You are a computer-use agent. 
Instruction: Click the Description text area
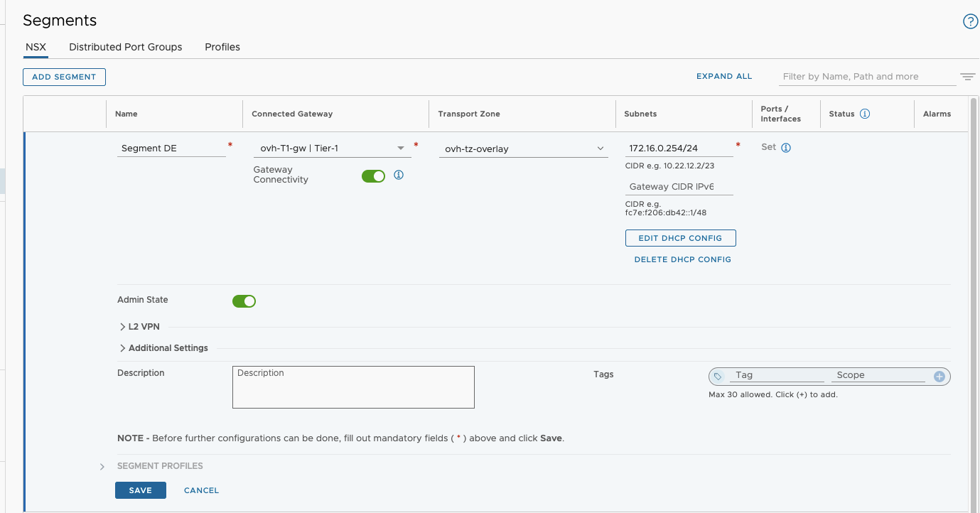[x=353, y=387]
